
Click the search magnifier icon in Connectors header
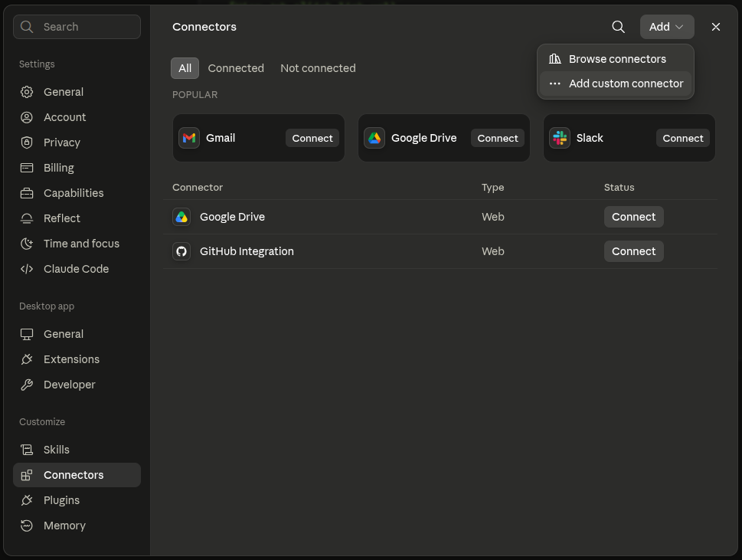coord(619,27)
